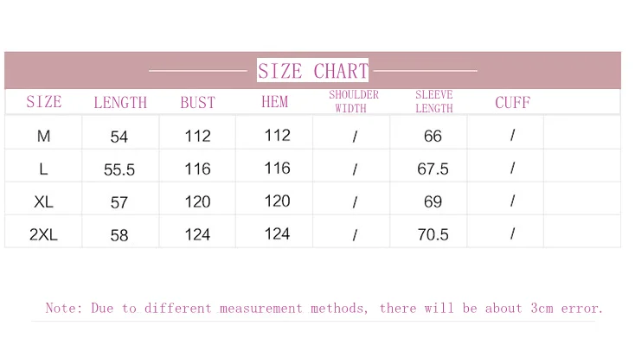This screenshot has width=635, height=364.
Task: Click the XL size row label
Action: [x=43, y=201]
